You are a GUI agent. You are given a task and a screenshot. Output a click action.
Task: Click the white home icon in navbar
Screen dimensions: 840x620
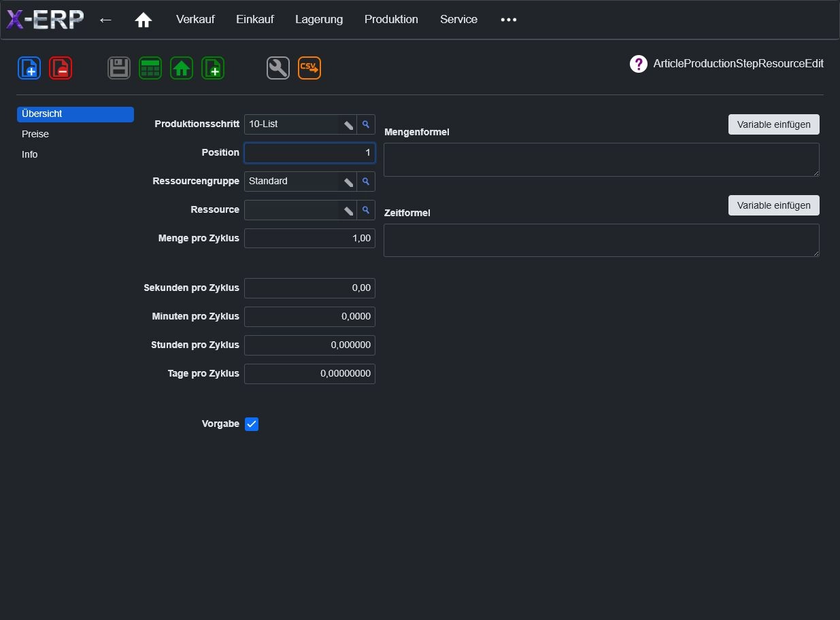click(x=144, y=20)
